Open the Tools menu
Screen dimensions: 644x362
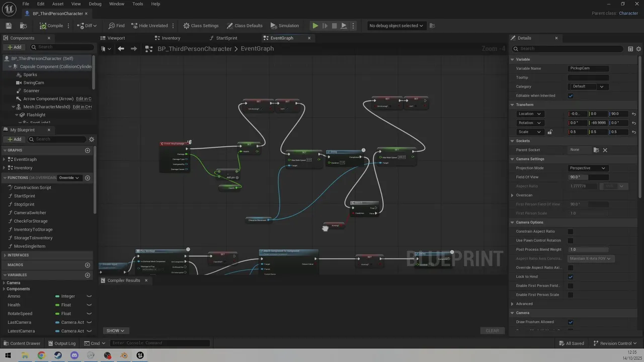[x=138, y=4]
